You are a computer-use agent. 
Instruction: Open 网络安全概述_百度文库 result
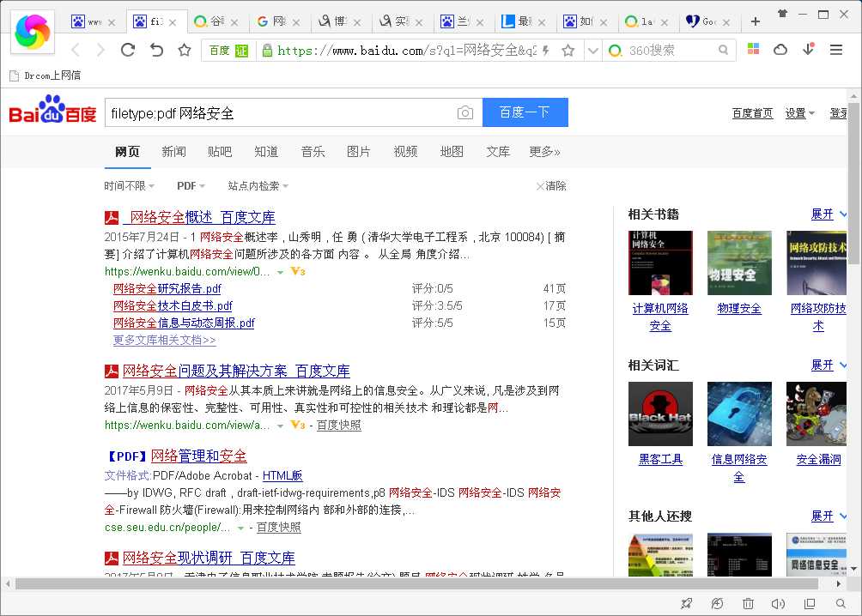[x=199, y=218]
